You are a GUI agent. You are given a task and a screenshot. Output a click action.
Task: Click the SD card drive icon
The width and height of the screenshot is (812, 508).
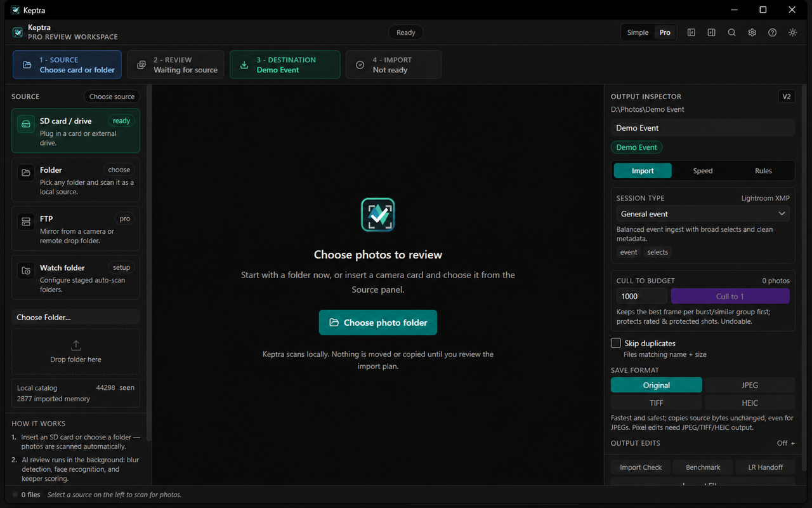click(x=26, y=124)
